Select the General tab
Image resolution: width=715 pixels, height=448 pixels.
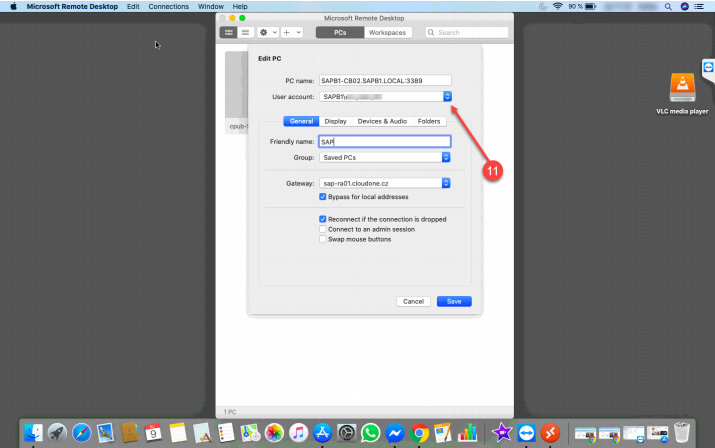[301, 121]
